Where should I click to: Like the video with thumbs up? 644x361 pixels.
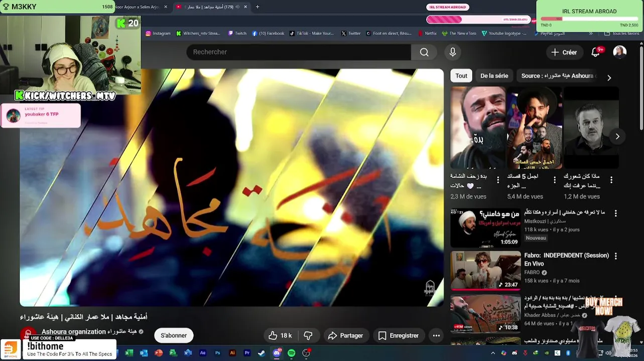click(x=280, y=335)
